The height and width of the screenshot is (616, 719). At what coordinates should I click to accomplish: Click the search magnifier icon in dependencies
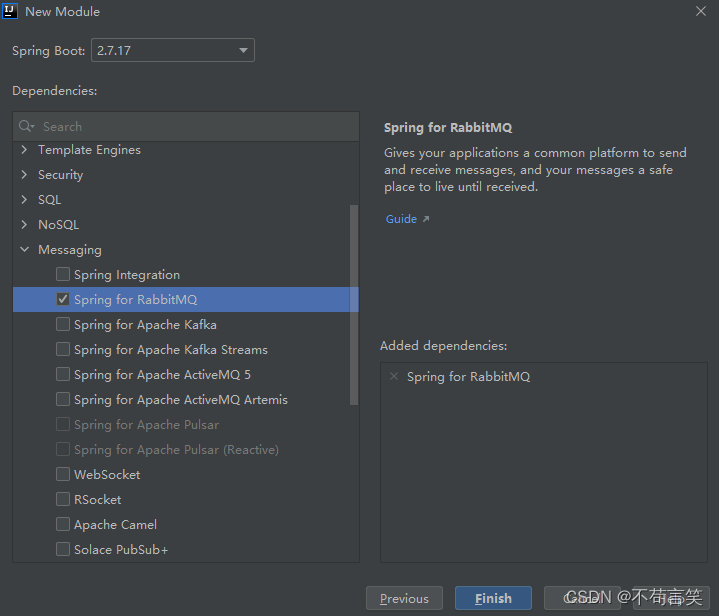pos(26,126)
